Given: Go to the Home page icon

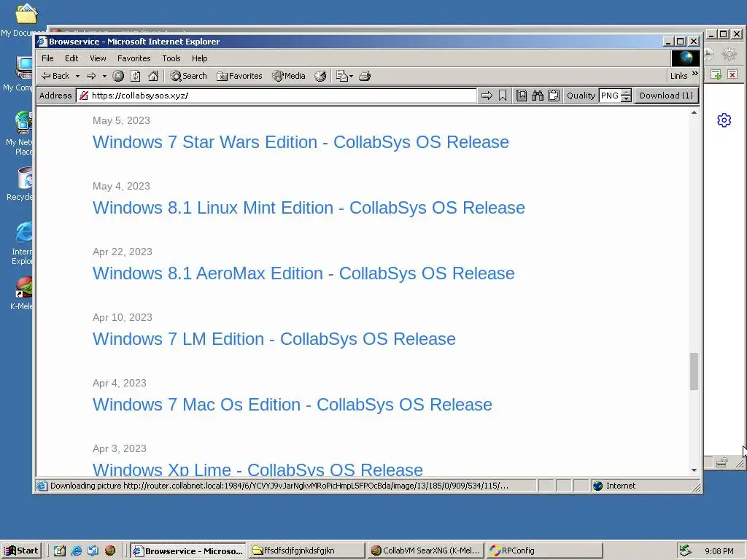Looking at the screenshot, I should (153, 76).
